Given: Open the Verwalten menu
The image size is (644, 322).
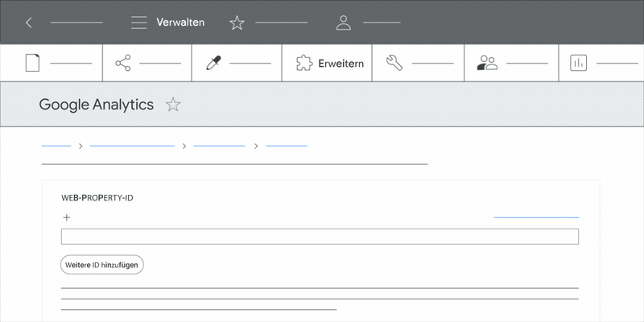Looking at the screenshot, I should click(180, 23).
